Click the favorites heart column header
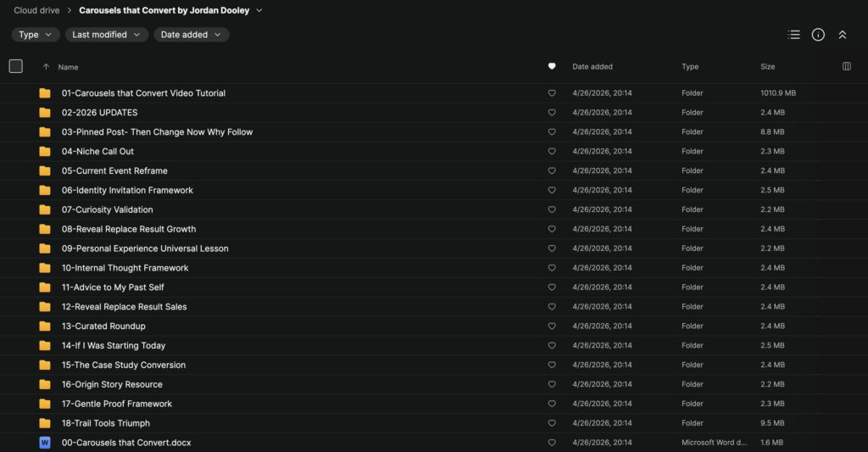 552,66
